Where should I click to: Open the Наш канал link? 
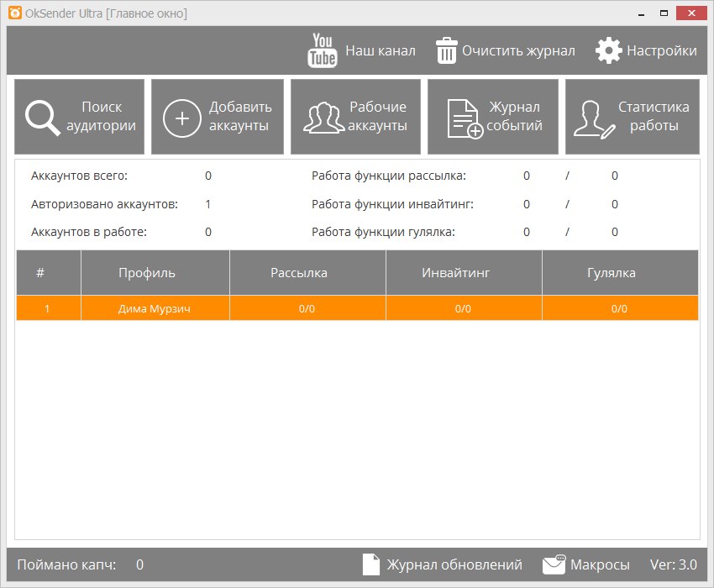pos(381,50)
